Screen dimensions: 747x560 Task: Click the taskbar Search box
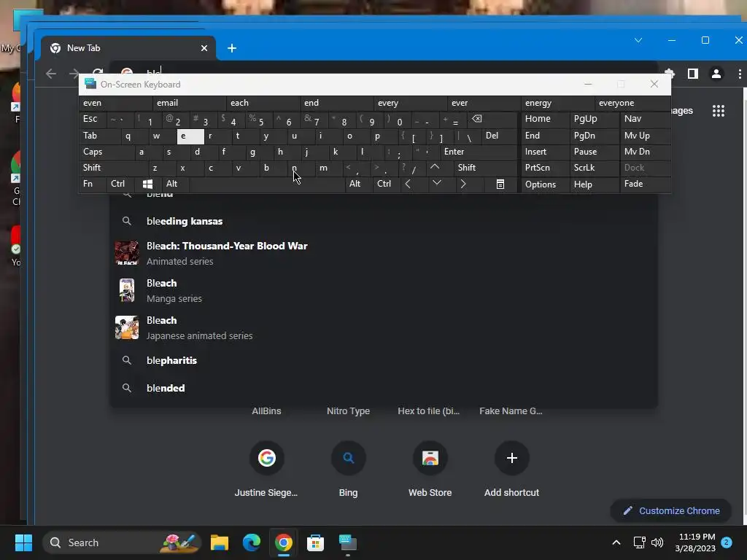122,542
